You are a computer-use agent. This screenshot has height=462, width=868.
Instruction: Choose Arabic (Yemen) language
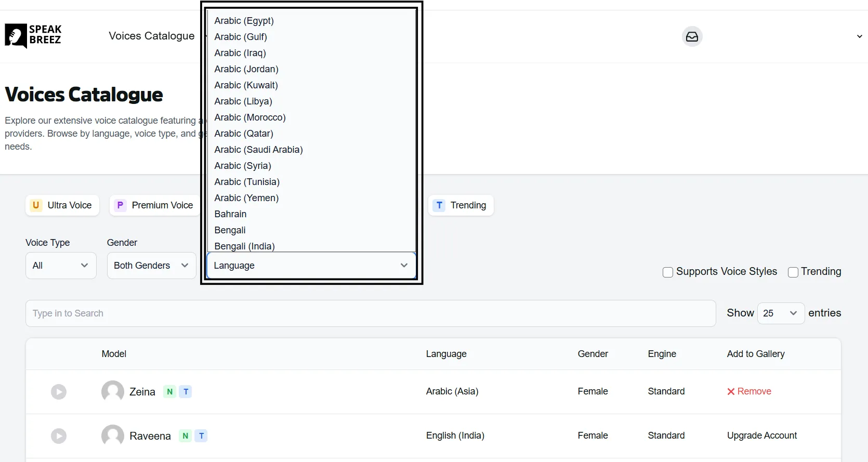click(x=311, y=198)
